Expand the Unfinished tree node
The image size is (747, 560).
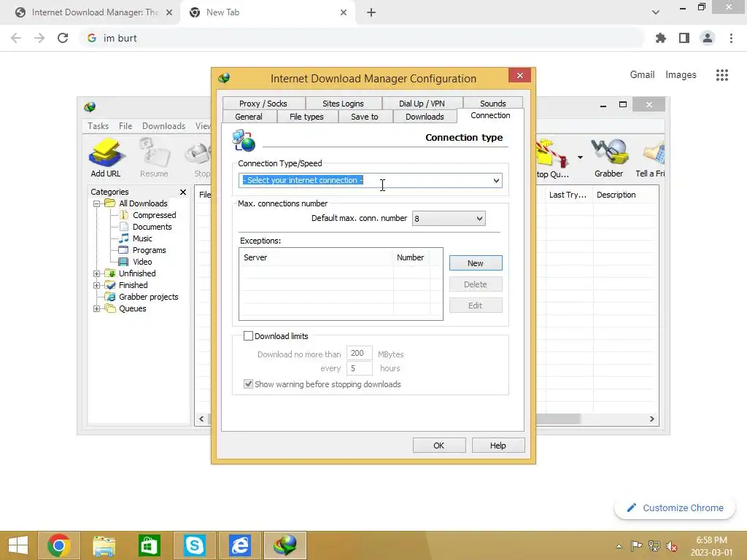coord(97,273)
